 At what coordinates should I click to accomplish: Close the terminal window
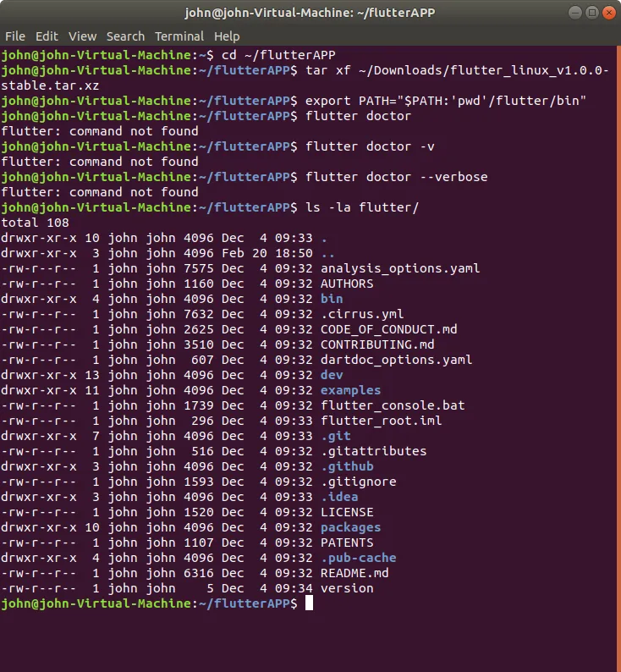(x=608, y=13)
